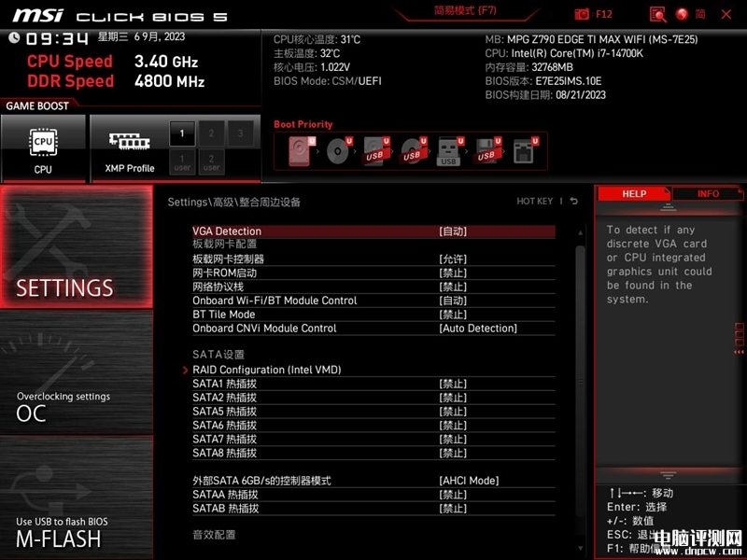Click the GAME BOOST label
This screenshot has width=747, height=560.
coord(37,105)
